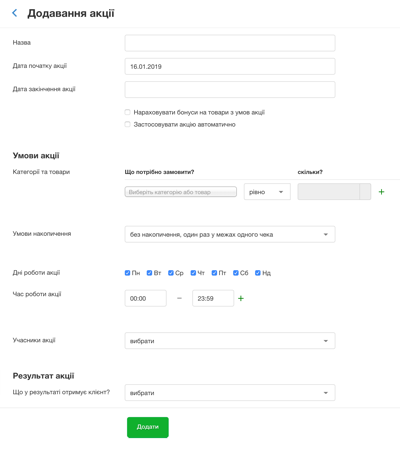
Task: Uncheck Monday (Пн) working day
Action: tap(127, 273)
